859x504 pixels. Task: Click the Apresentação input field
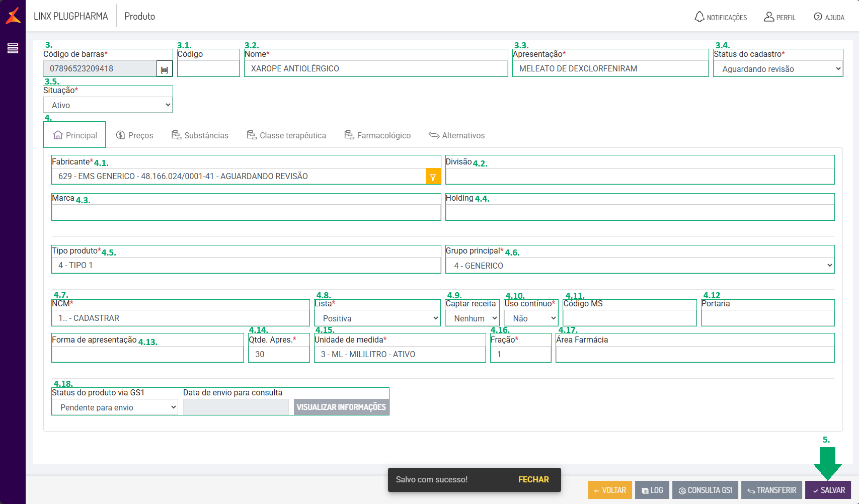(x=610, y=68)
